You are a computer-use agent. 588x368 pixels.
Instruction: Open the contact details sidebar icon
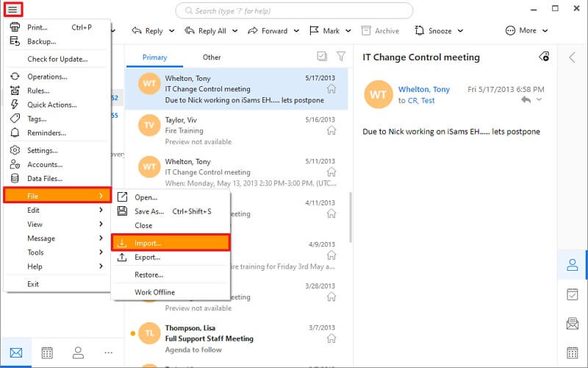point(573,265)
